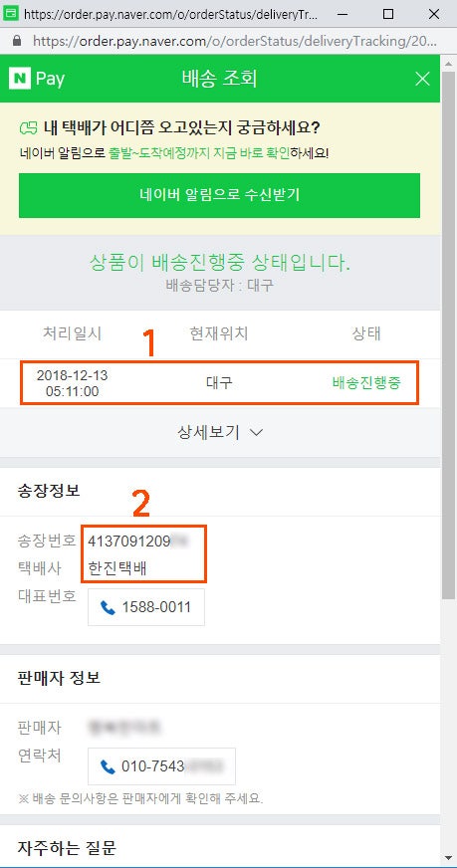
Task: Click the vertical scrollbar thumb
Action: (448, 332)
